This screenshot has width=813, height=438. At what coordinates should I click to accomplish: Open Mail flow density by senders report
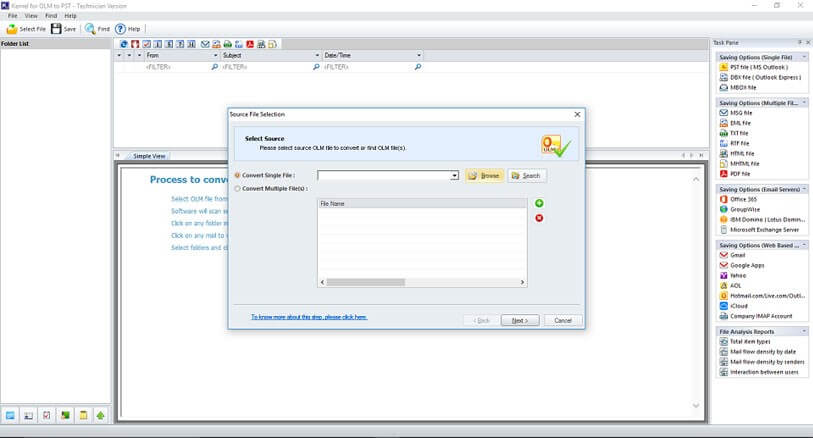pos(762,362)
